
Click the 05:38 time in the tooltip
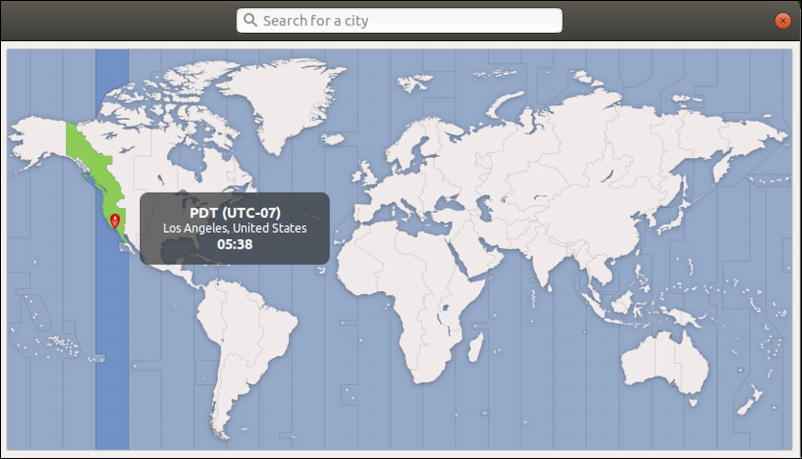(x=235, y=245)
